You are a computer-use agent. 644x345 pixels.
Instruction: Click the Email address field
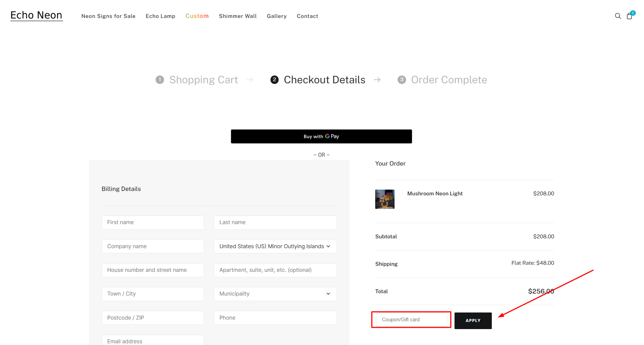coord(153,340)
